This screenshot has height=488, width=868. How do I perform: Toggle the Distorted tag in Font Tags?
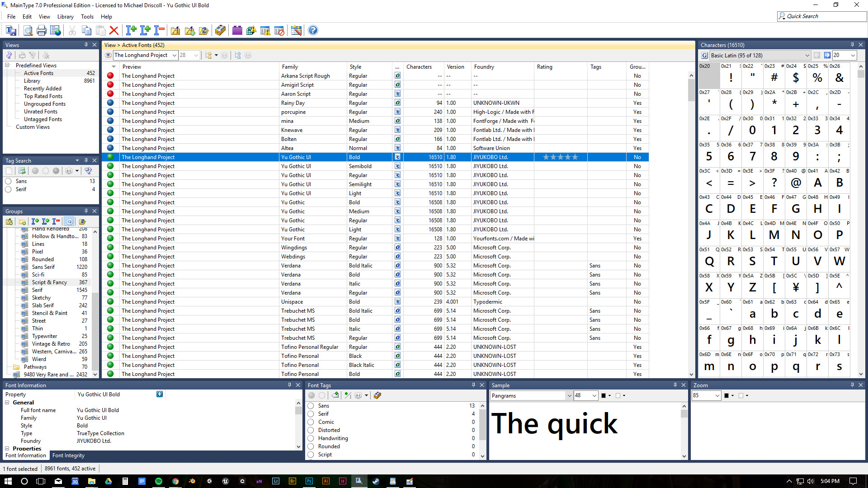tap(311, 430)
